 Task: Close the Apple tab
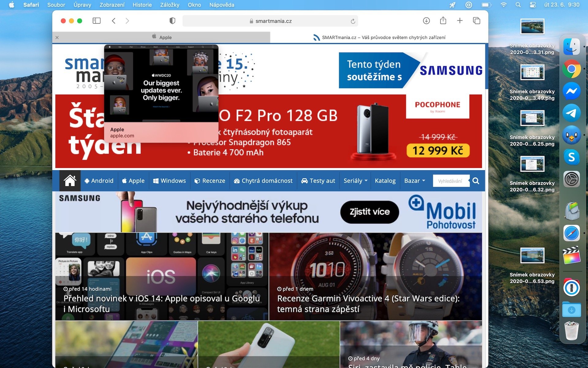57,37
